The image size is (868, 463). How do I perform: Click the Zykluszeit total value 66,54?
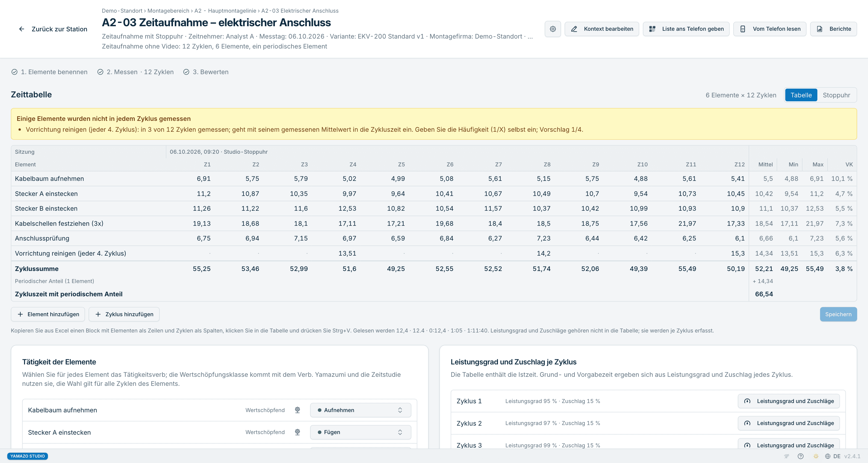pyautogui.click(x=764, y=294)
